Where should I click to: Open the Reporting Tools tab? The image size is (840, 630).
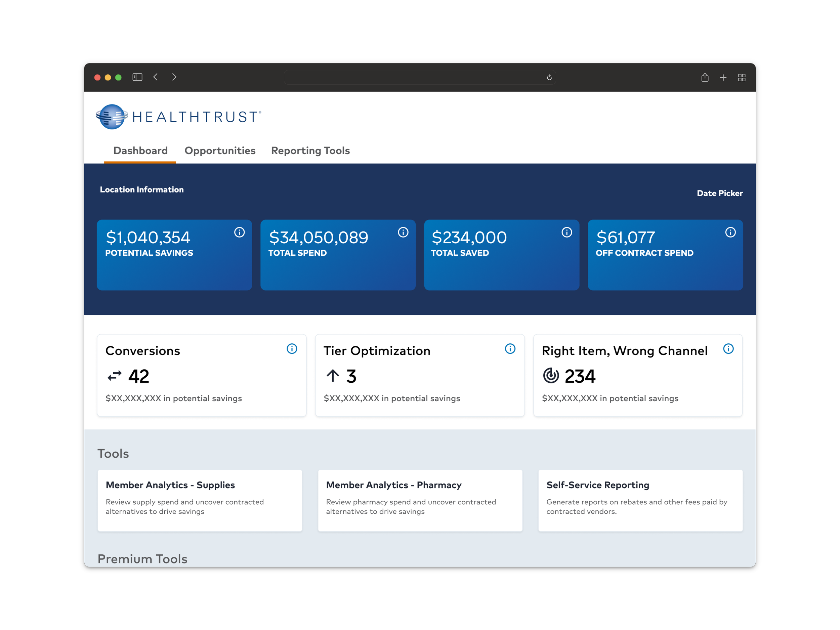[310, 151]
